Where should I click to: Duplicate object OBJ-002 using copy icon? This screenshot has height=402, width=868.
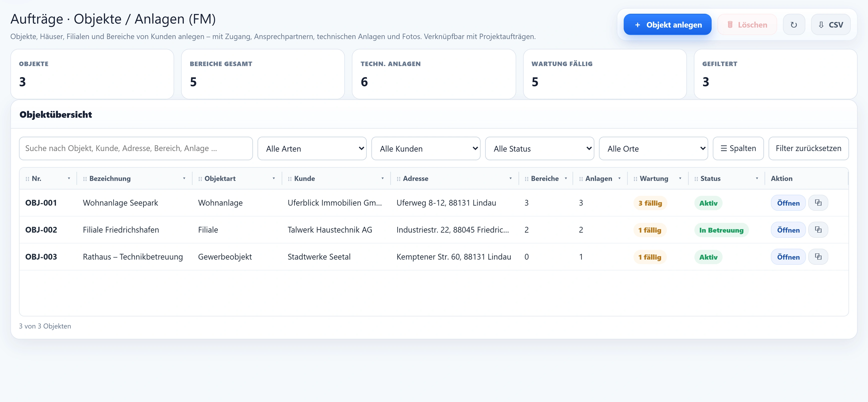coord(818,230)
